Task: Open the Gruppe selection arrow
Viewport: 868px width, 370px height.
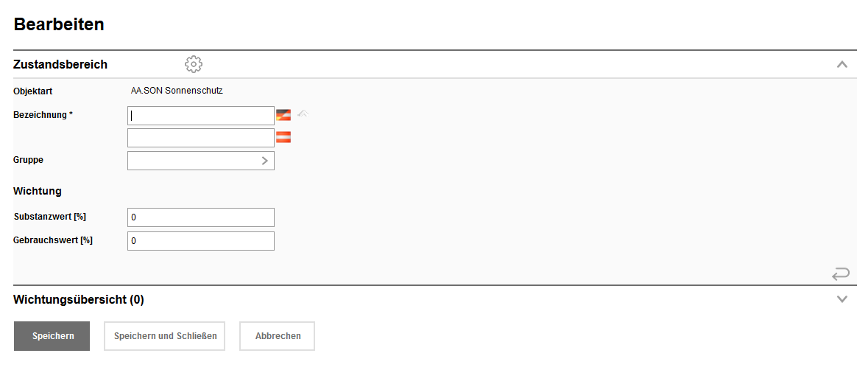Action: point(265,161)
